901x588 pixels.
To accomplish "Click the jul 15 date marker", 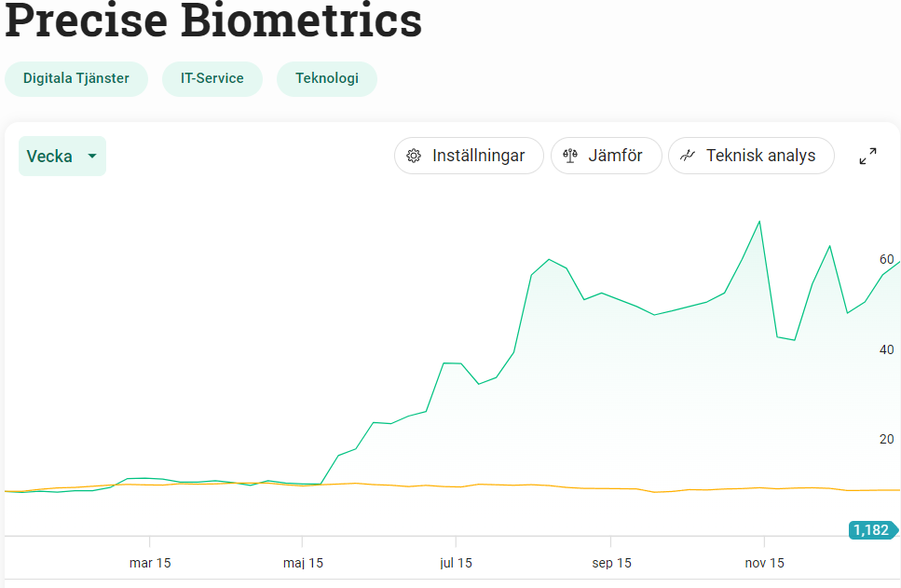I will 456,563.
